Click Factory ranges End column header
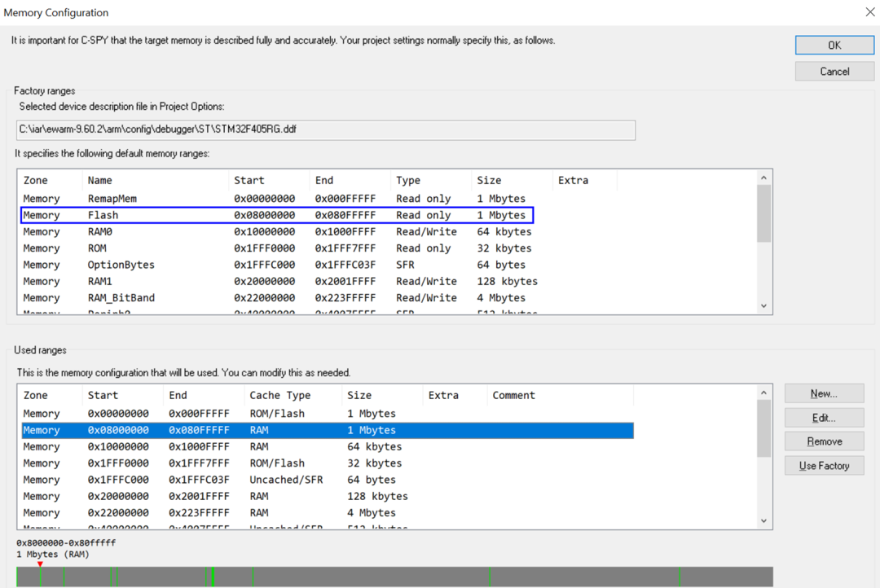Viewport: 880px width, 588px height. tap(350, 180)
